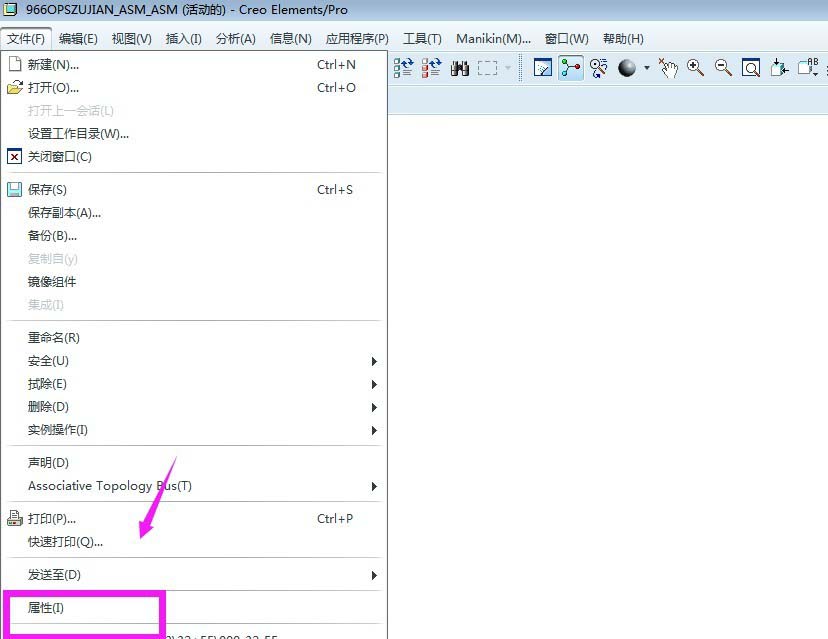Viewport: 828px width, 639px height.
Task: Open the 文件(F) menu
Action: click(x=26, y=39)
